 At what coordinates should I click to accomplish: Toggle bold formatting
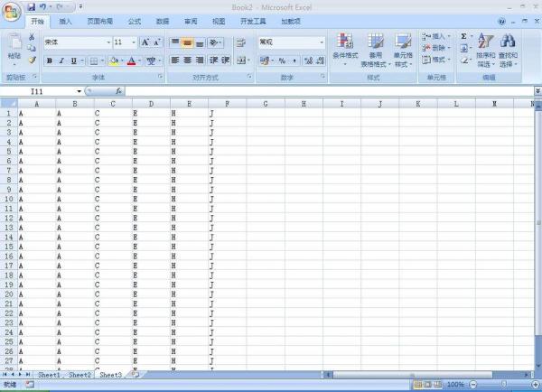point(50,61)
